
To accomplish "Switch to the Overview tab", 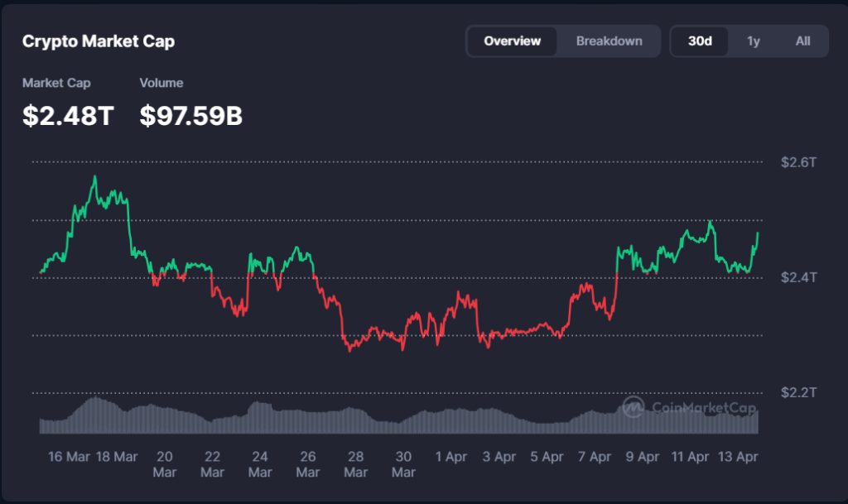I will coord(512,41).
